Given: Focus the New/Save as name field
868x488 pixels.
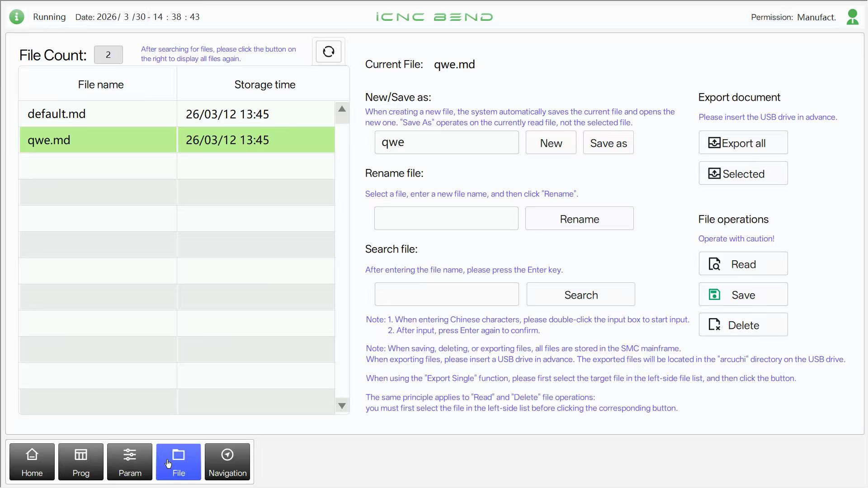Looking at the screenshot, I should 447,143.
